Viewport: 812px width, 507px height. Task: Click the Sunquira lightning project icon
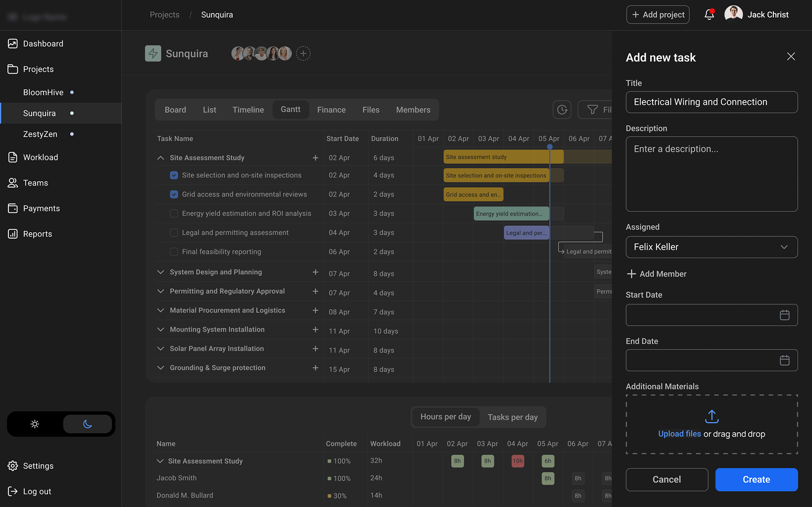153,53
